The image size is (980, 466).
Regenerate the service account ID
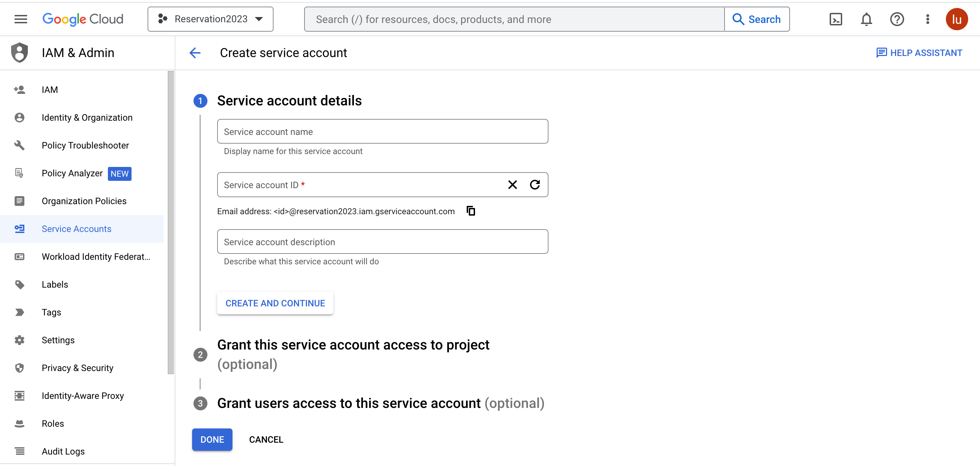pos(535,185)
